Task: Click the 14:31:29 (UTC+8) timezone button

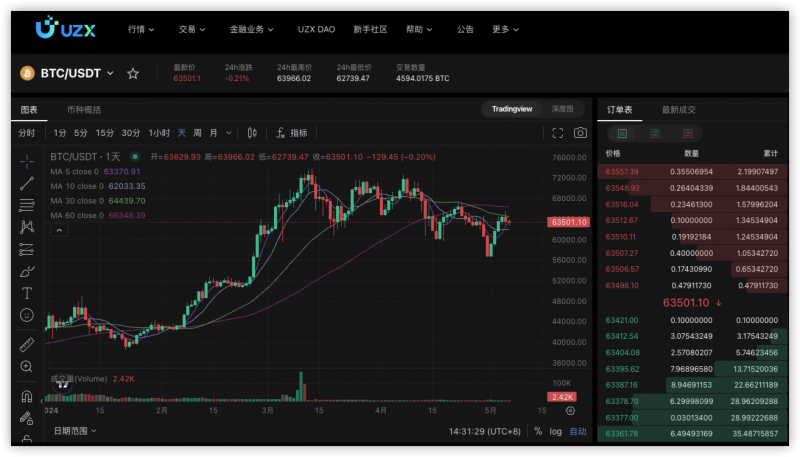Action: [484, 431]
